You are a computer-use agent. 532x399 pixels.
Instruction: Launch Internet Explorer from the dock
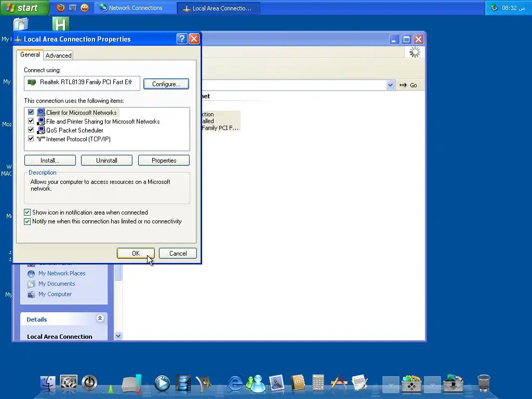[234, 384]
